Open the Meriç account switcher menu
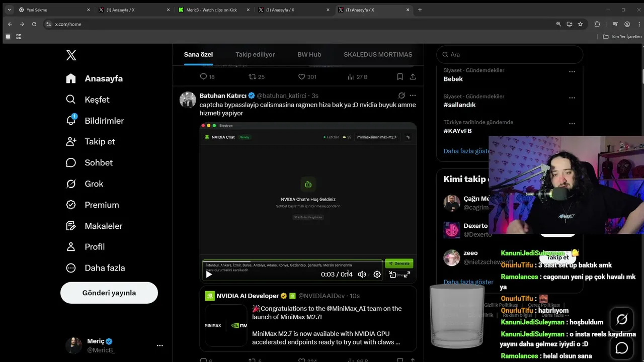This screenshot has height=362, width=644. tap(114, 345)
